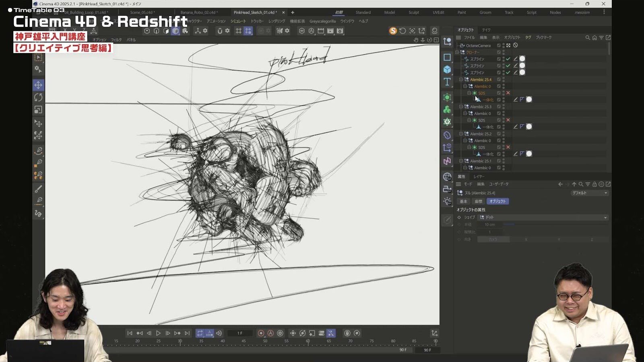Click the オブジェクト attribute tab button
Screen dimensions: 644x362
click(497, 201)
